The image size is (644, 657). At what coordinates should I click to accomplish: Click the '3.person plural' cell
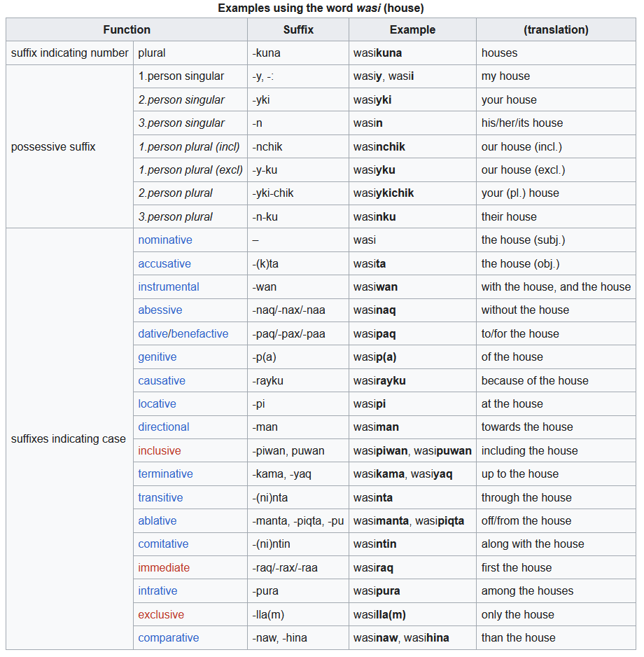tap(190, 216)
